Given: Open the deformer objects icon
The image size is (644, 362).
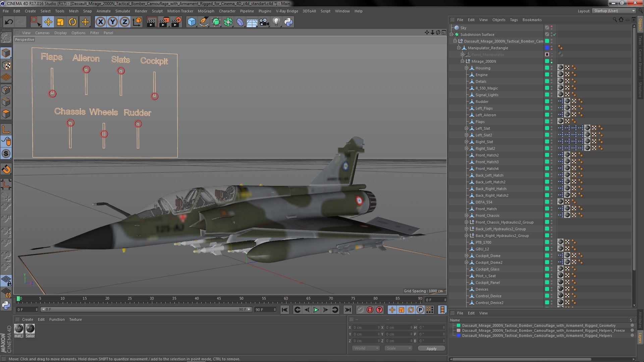Looking at the screenshot, I should click(x=240, y=22).
